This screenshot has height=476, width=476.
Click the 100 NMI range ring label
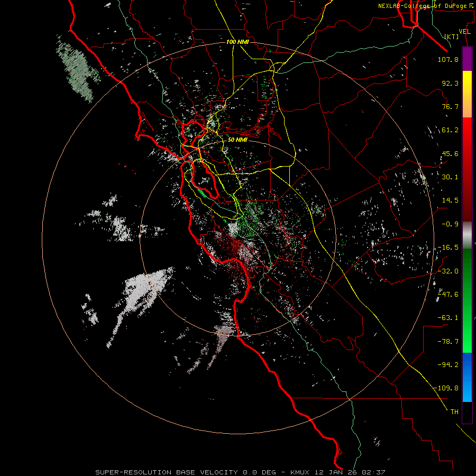tap(237, 42)
